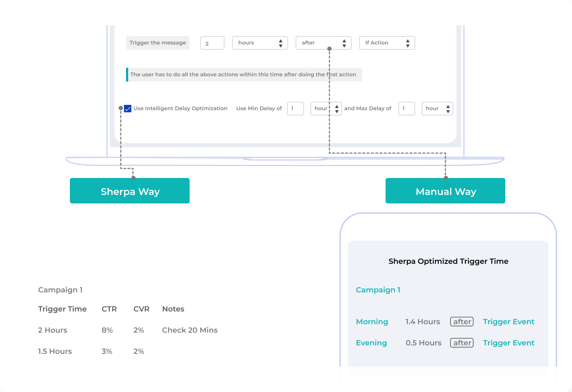572x392 pixels.
Task: Click the grey 'Campaign 1' table title
Action: (x=60, y=290)
